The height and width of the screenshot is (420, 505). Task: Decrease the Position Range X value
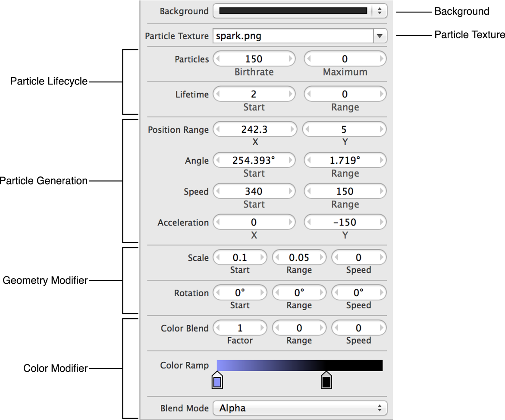217,129
